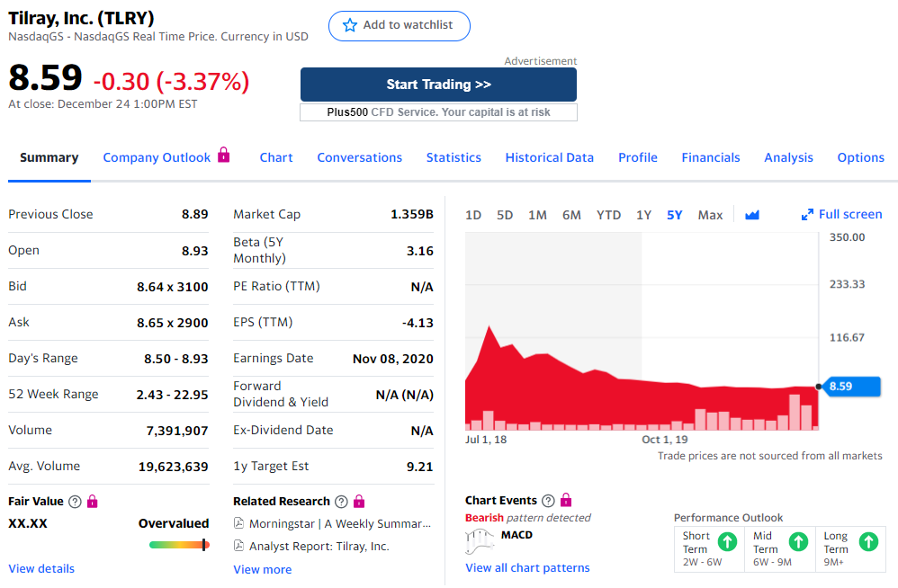Click the Long Term green up arrow
The image size is (898, 588).
pyautogui.click(x=869, y=541)
